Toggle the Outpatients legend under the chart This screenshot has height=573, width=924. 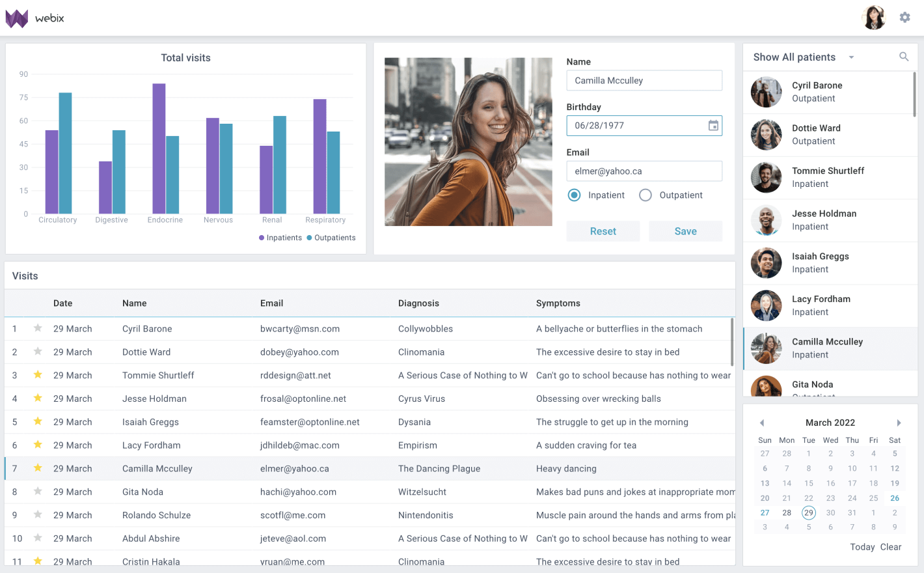coord(331,237)
